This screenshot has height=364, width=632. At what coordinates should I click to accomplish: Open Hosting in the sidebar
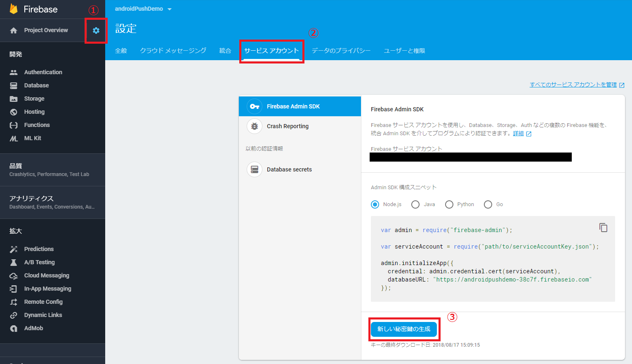(34, 112)
